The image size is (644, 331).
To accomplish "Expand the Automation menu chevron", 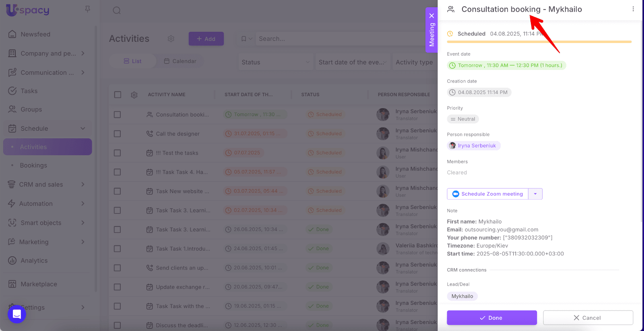I will click(x=83, y=204).
